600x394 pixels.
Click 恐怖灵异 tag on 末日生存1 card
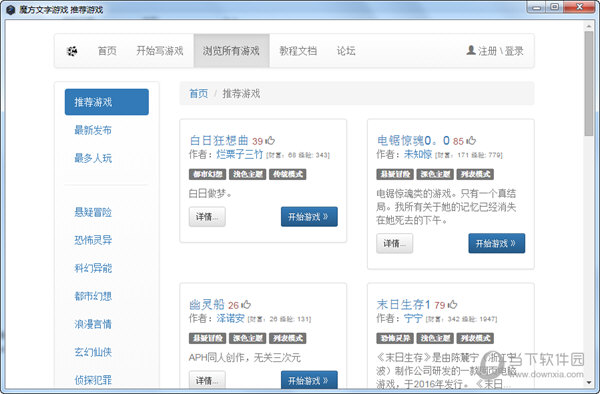(x=395, y=338)
